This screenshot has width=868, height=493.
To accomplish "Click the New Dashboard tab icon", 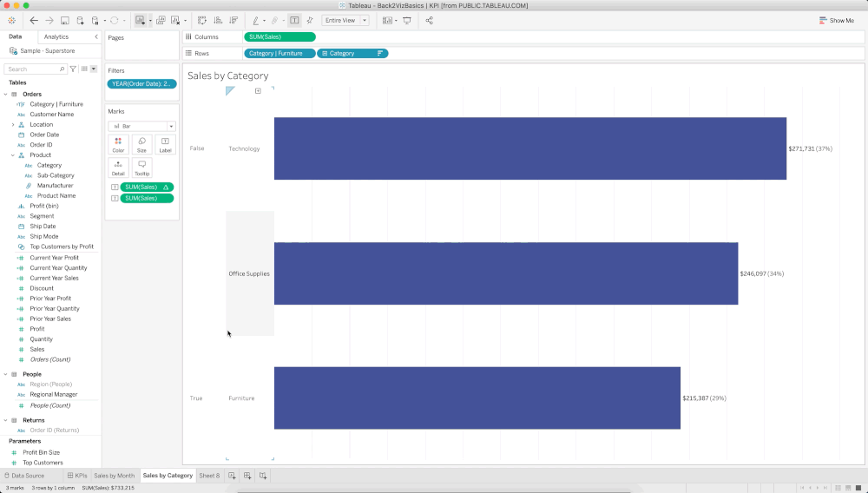I will click(247, 476).
